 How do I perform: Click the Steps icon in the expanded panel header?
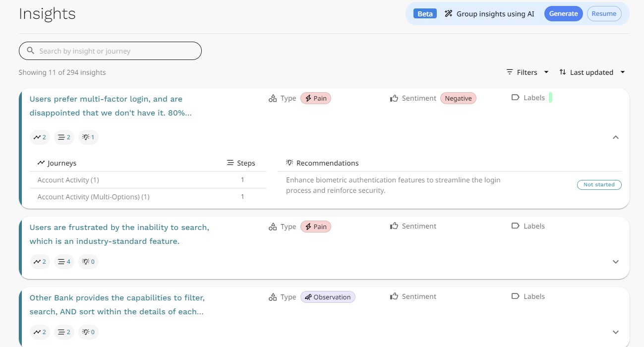[x=229, y=163]
